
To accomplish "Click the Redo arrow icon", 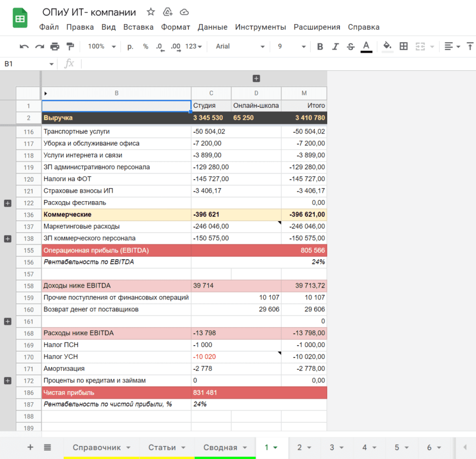I will (40, 46).
